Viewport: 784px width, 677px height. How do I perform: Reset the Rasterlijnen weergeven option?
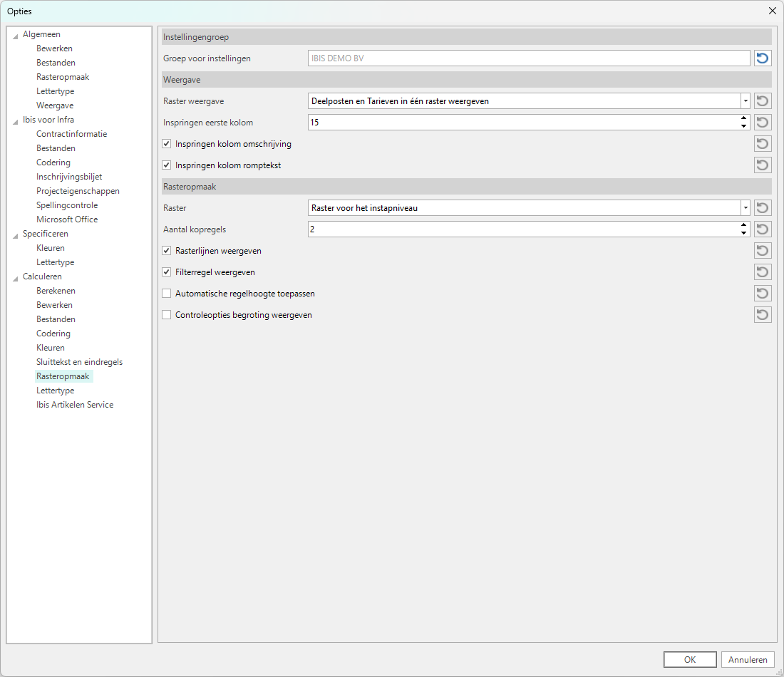click(763, 251)
